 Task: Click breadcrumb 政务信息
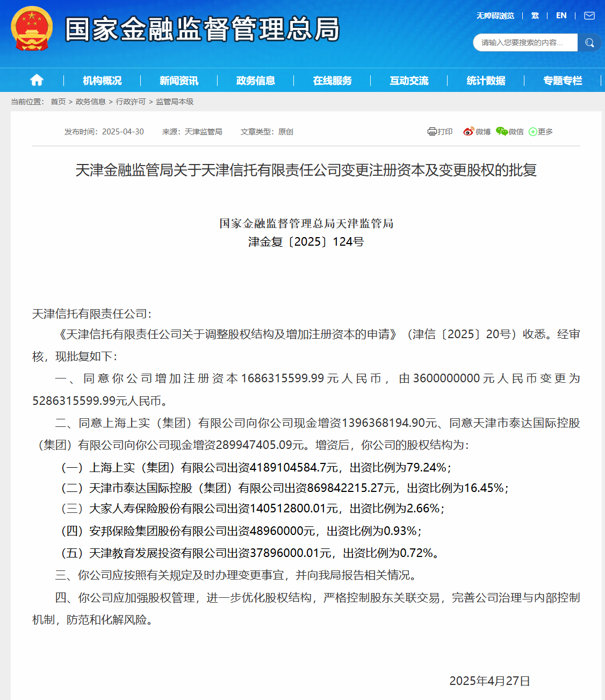(x=91, y=102)
